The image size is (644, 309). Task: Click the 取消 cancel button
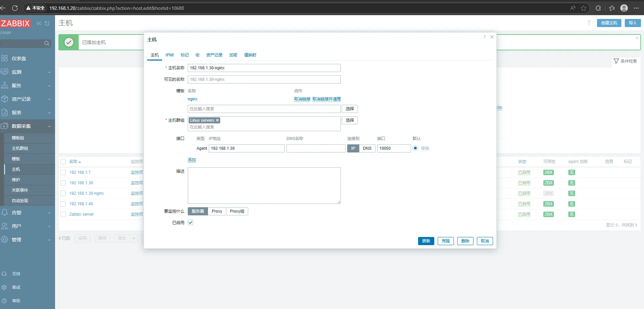tap(485, 241)
